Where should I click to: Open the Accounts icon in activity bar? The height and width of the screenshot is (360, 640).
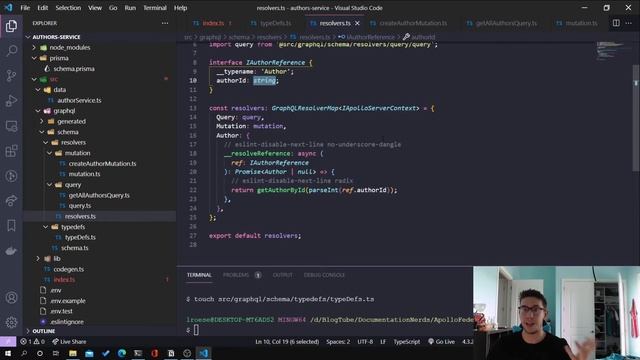(11, 298)
